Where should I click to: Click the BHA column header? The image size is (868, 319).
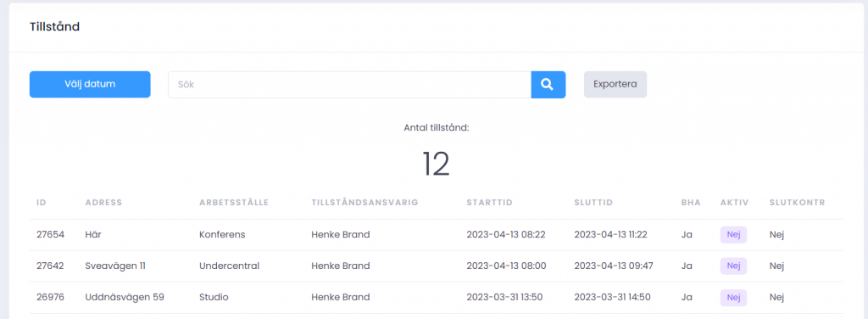pos(691,203)
